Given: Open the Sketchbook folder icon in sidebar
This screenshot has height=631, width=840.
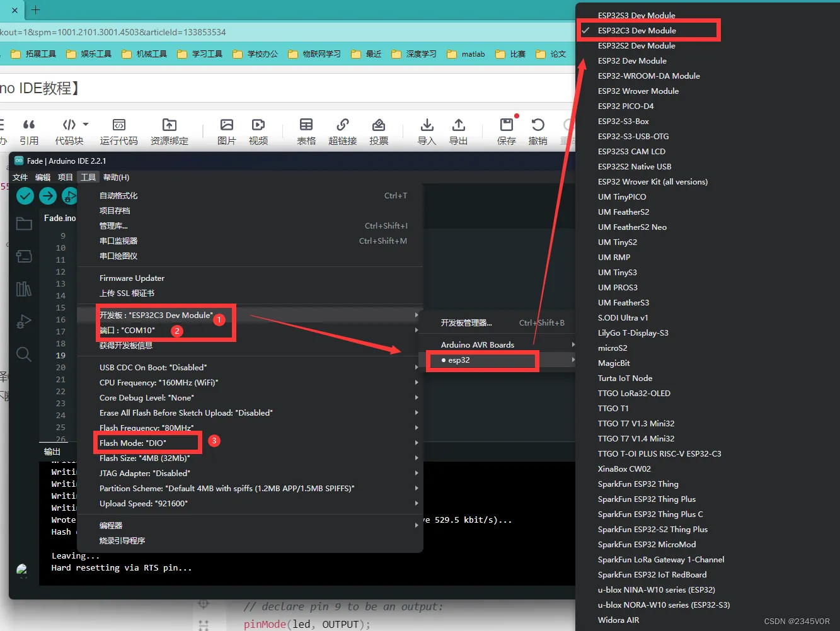Looking at the screenshot, I should click(24, 224).
